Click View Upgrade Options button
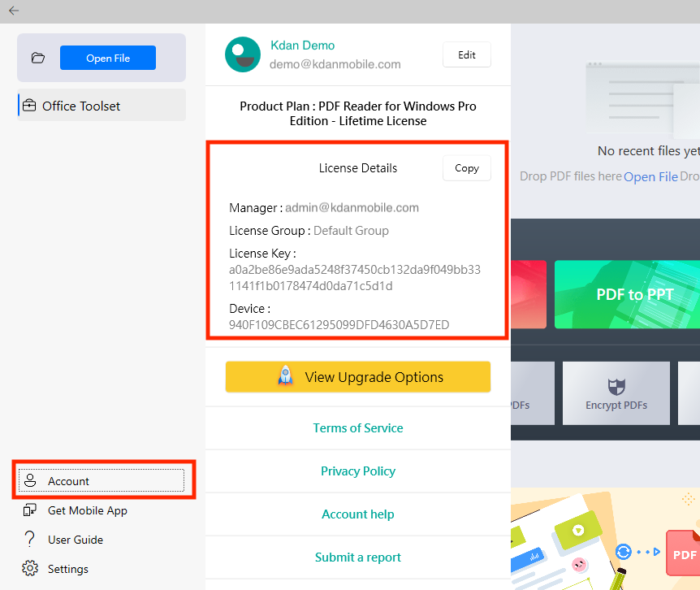The height and width of the screenshot is (590, 700). [357, 376]
